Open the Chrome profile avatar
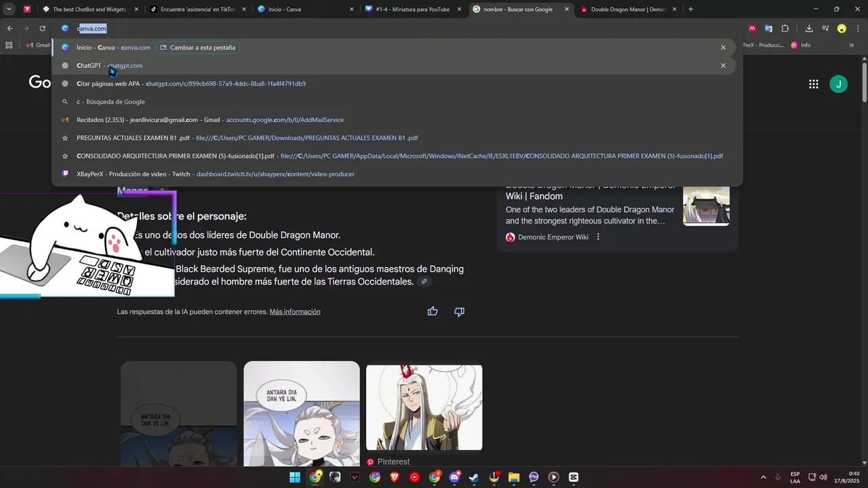This screenshot has width=868, height=488. [x=842, y=28]
